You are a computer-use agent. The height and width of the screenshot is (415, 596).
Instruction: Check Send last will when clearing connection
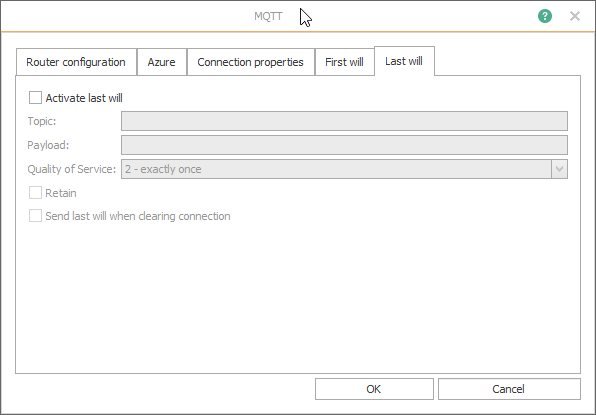[35, 216]
